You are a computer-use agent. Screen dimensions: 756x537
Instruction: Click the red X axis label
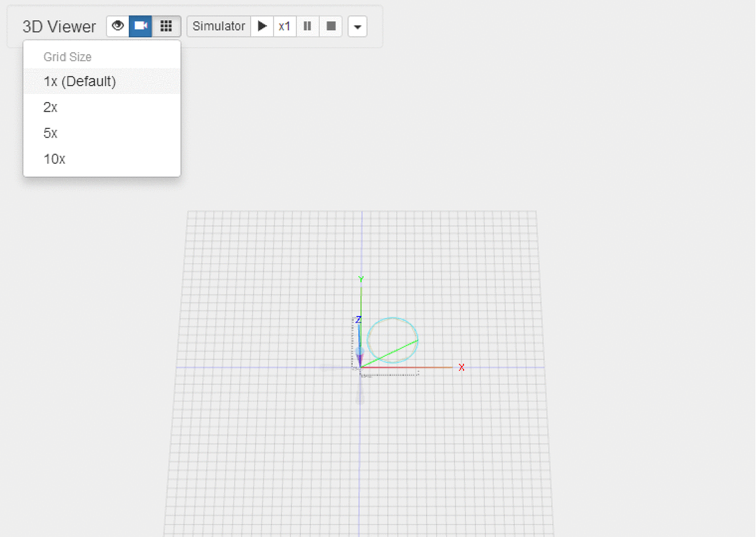point(462,367)
